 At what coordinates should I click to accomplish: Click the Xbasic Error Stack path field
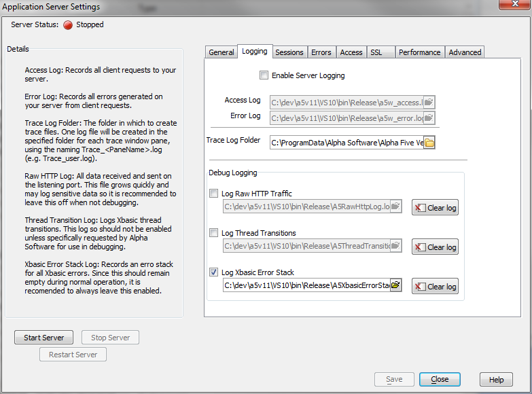point(306,285)
